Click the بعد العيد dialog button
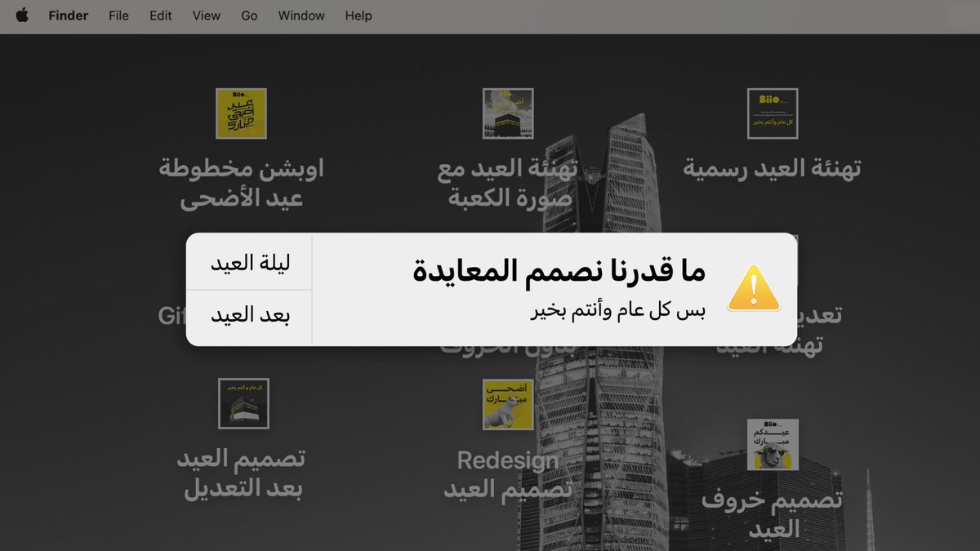The width and height of the screenshot is (980, 551). click(x=250, y=317)
